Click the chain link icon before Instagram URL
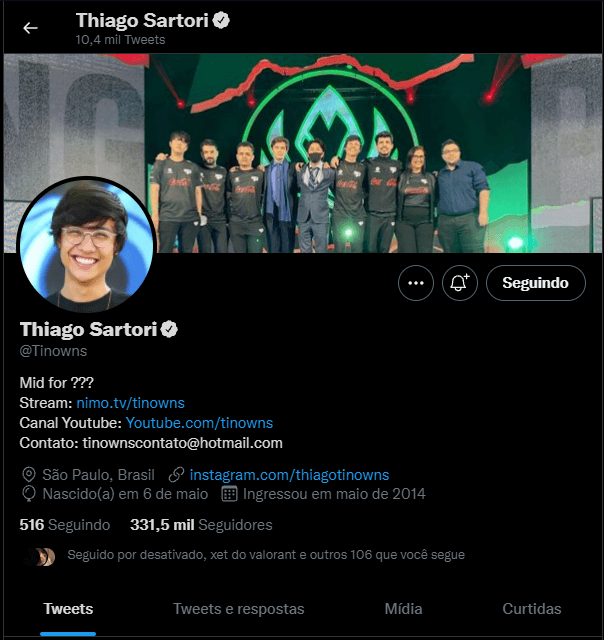 [177, 475]
